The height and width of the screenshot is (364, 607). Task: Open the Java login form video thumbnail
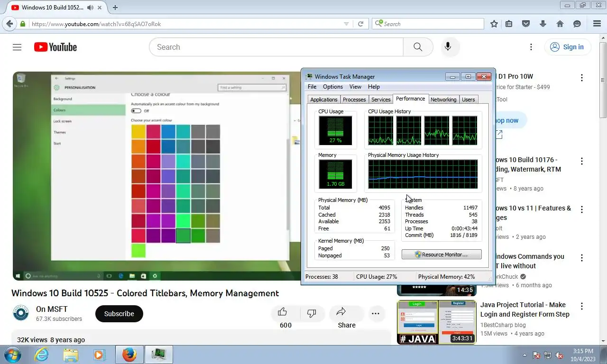(436, 322)
